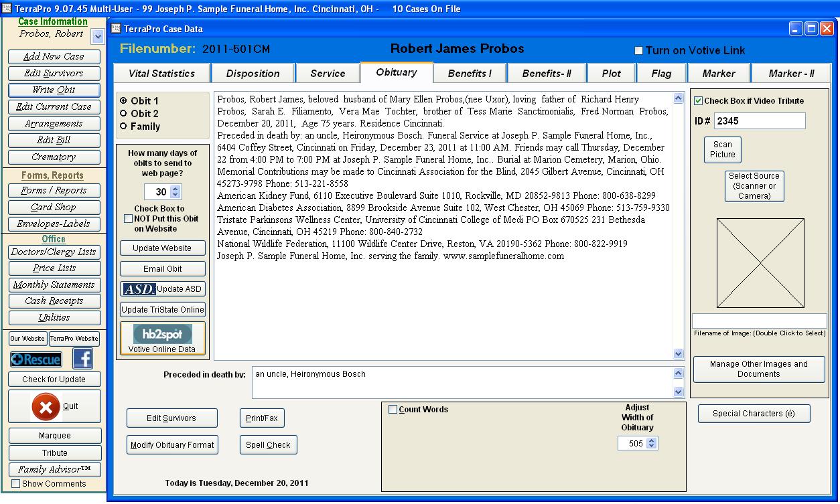
Task: Click Select Source (Scanner or Camera)
Action: pos(754,186)
